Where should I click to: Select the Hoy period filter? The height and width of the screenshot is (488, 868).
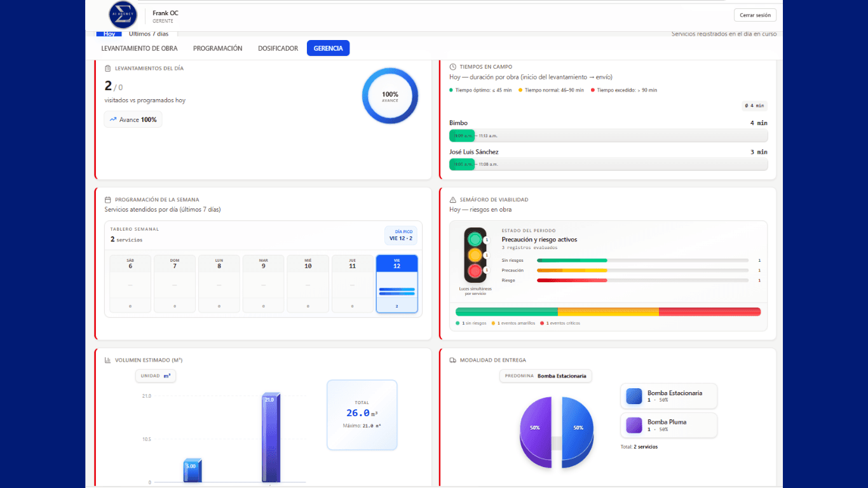tap(109, 34)
